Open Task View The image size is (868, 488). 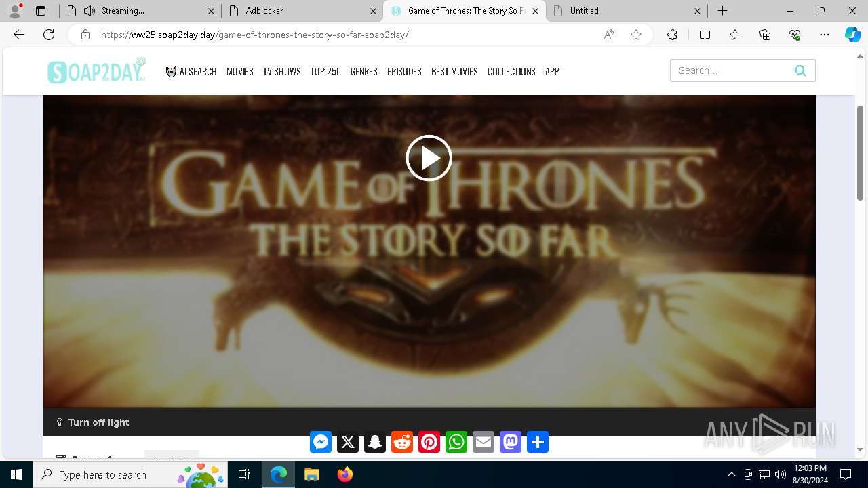pyautogui.click(x=244, y=474)
